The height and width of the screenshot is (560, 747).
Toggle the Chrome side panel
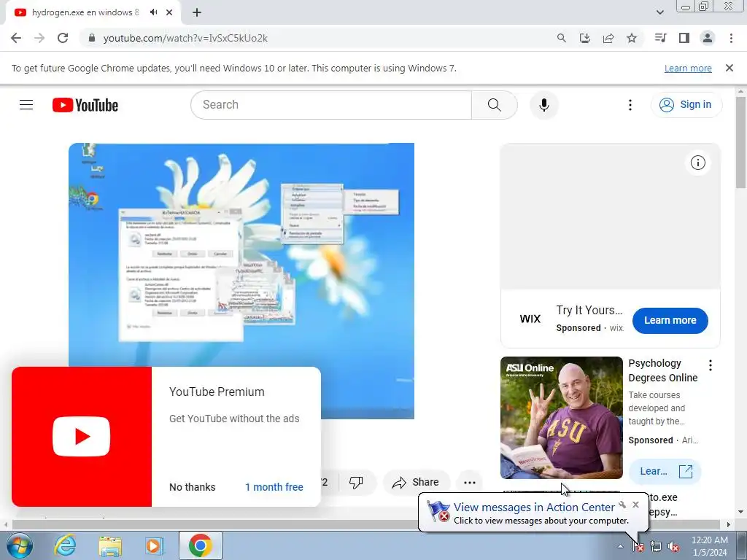point(684,38)
